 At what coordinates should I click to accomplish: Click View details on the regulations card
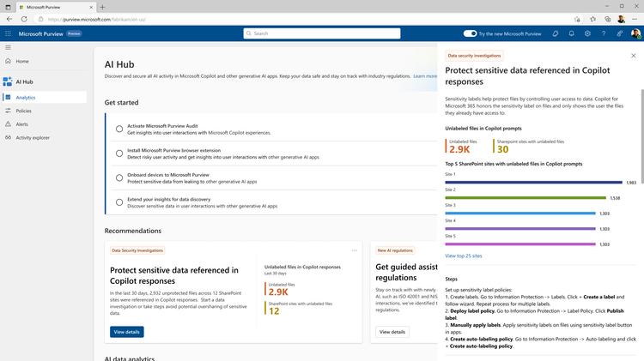point(392,332)
